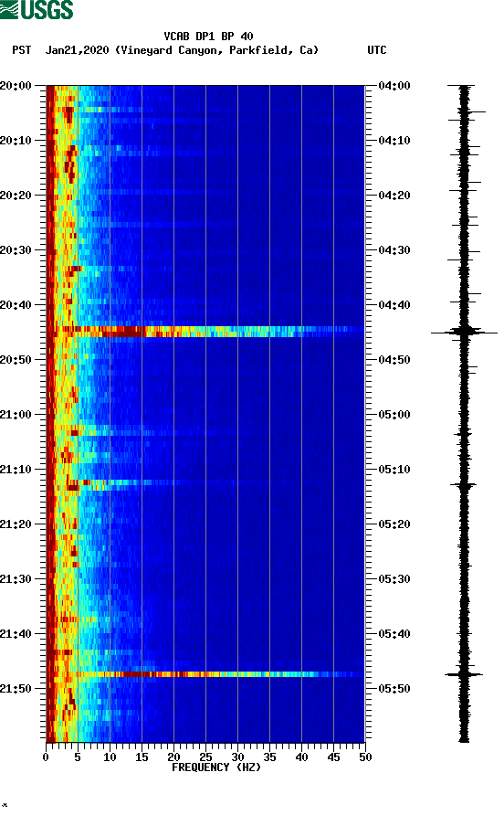
Task: Click the broadband event streak near 21:47
Action: 205,674
